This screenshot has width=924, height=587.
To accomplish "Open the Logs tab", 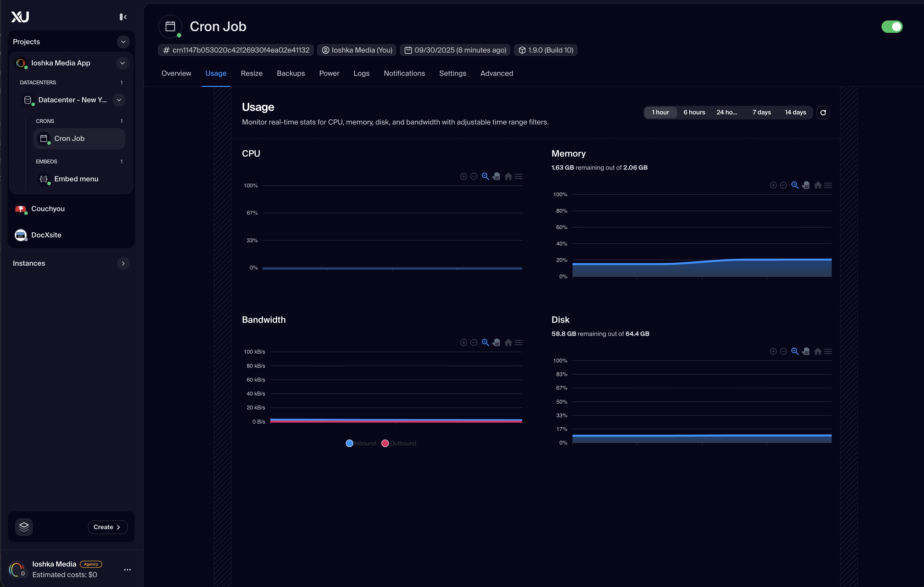I will coord(361,73).
